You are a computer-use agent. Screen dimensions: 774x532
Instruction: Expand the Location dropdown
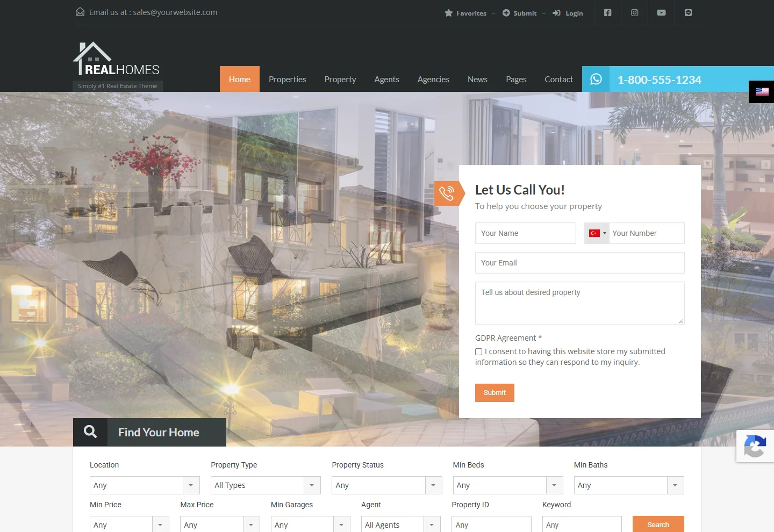[145, 485]
